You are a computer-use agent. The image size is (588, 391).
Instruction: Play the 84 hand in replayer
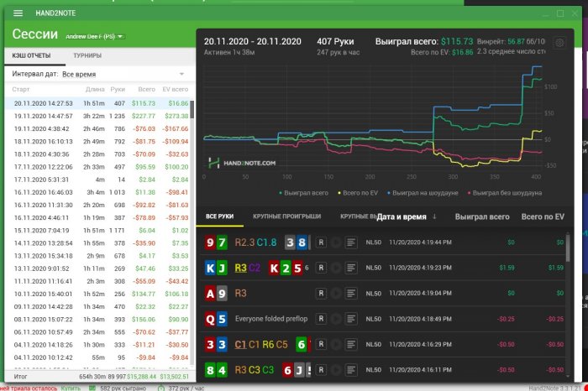click(x=336, y=370)
